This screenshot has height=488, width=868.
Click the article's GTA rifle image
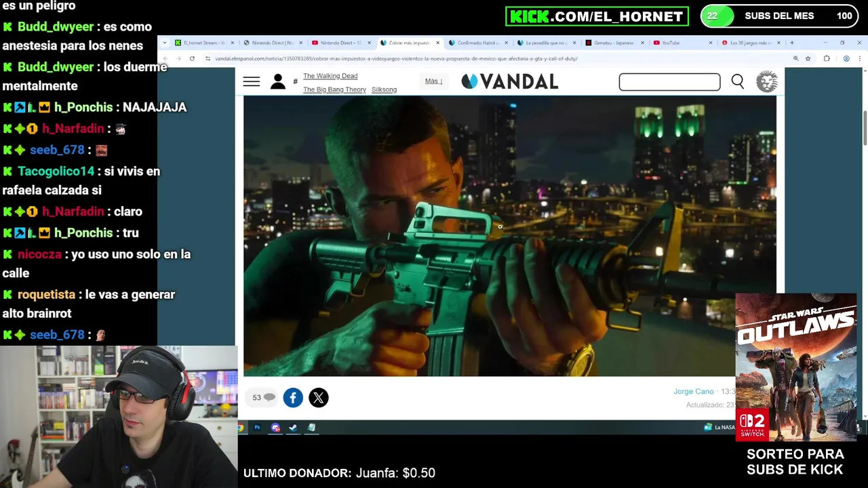click(x=510, y=236)
